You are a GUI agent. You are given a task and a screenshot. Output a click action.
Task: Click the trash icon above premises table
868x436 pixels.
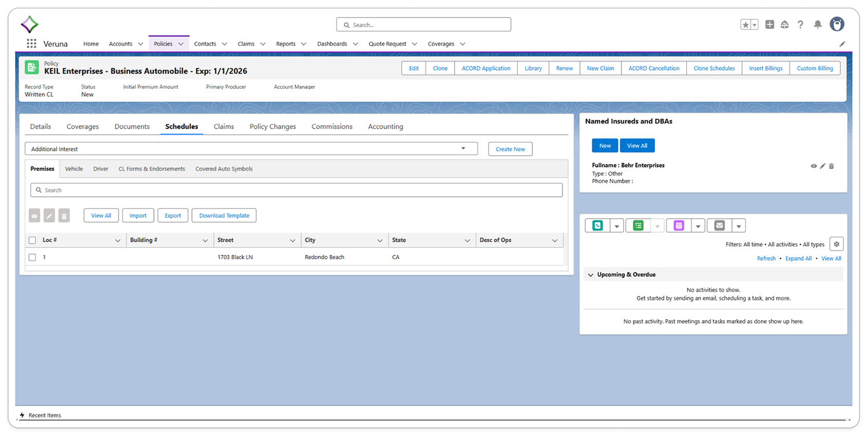click(64, 215)
